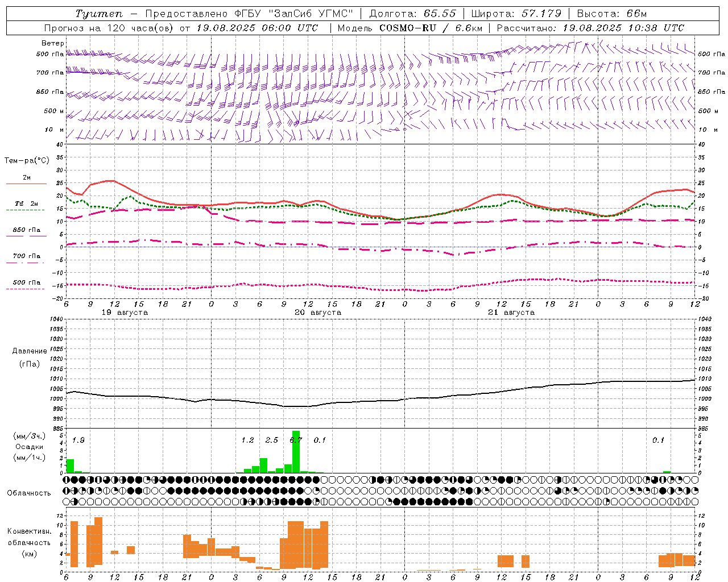
Task: Select the (мм/1ч.) precipitation unit label
Action: coord(30,457)
